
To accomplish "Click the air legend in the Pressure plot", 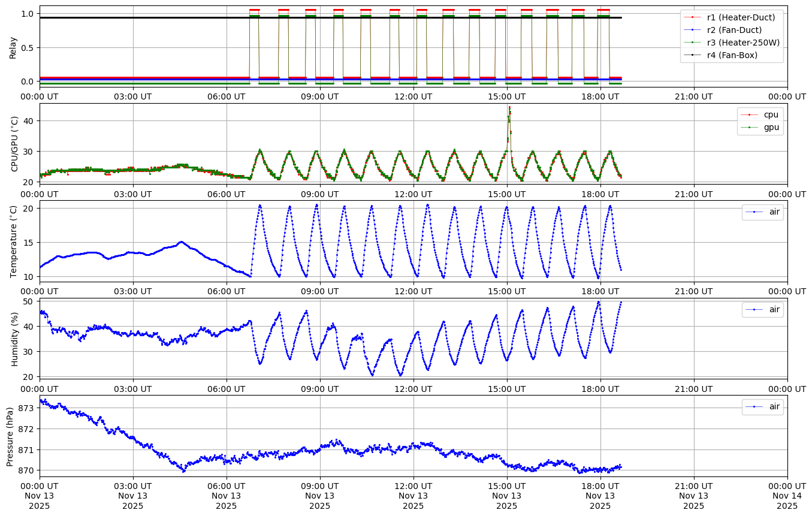I will (x=774, y=406).
